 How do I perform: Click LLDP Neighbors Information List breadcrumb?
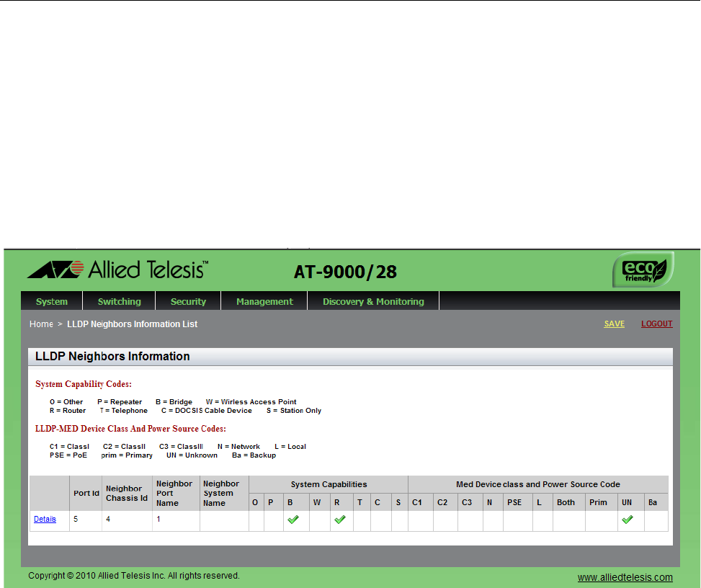coord(132,324)
